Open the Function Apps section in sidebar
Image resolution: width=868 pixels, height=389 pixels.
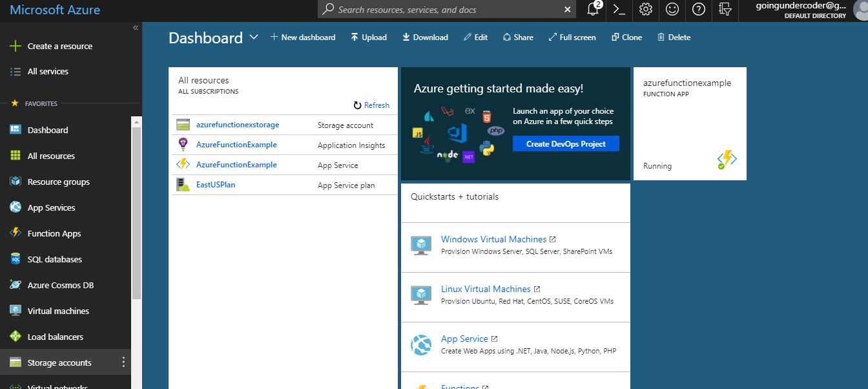click(54, 233)
